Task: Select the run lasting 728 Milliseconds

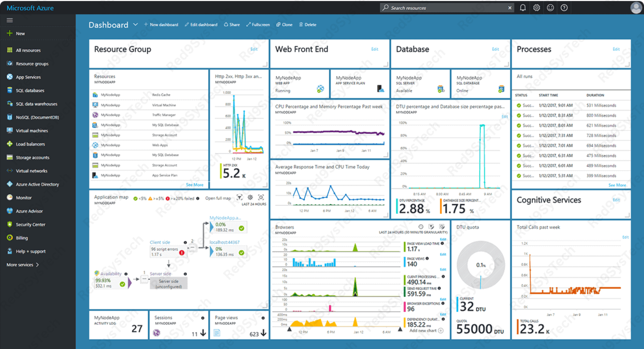Action: (x=571, y=135)
